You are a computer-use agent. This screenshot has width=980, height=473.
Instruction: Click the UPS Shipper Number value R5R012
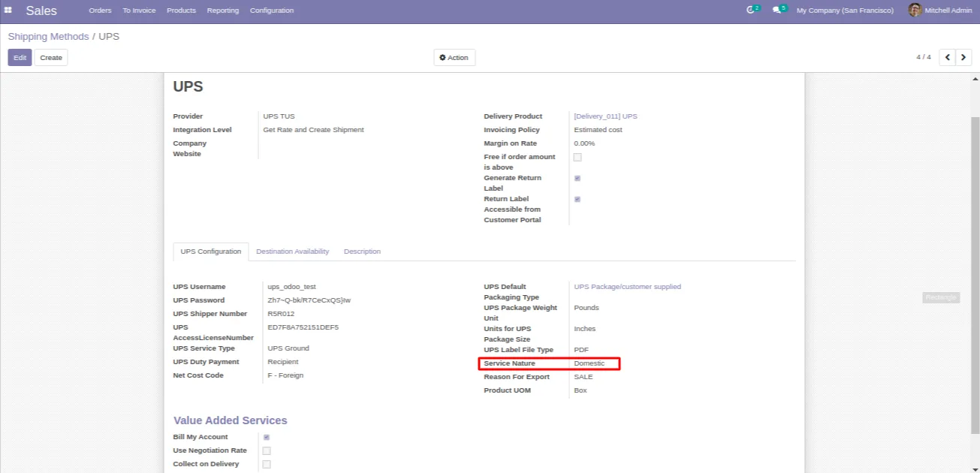click(x=281, y=314)
